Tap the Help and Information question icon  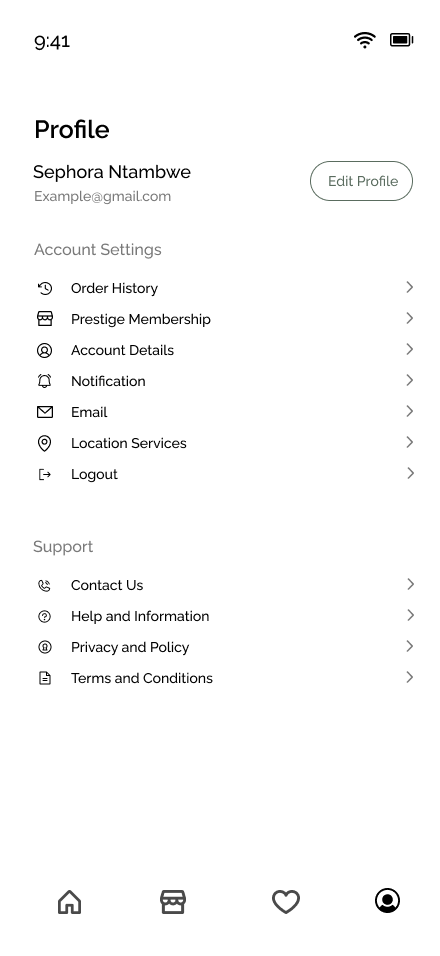[44, 616]
